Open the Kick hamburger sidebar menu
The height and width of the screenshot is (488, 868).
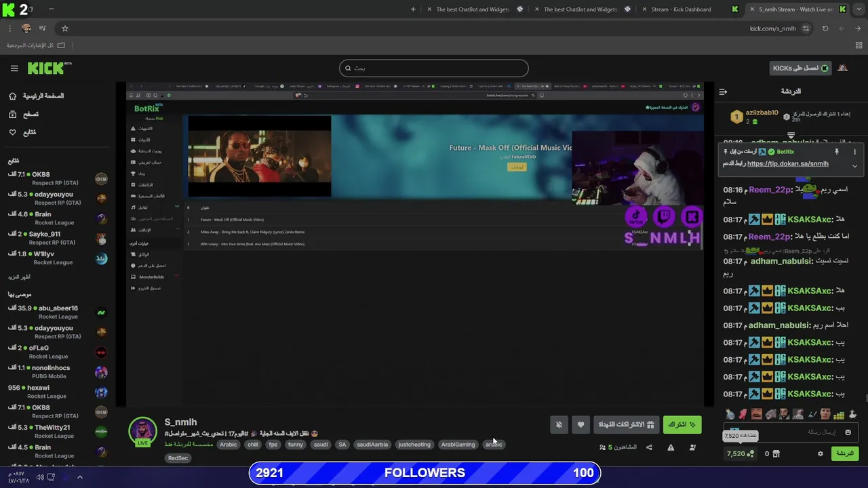tap(14, 68)
